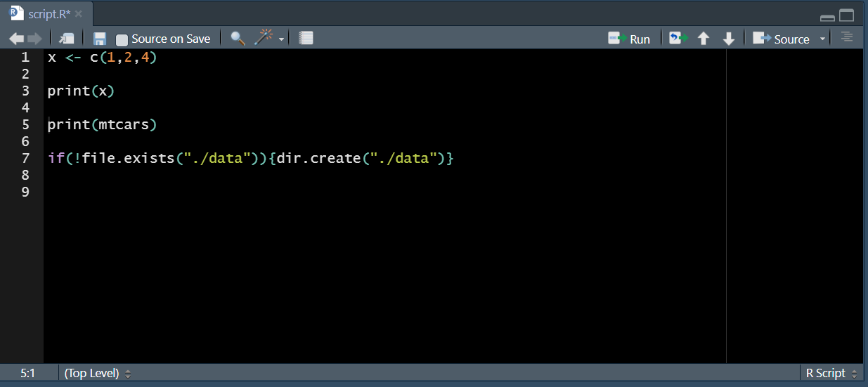This screenshot has width=868, height=387.
Task: Expand the code tools dropdown arrow
Action: (x=281, y=39)
